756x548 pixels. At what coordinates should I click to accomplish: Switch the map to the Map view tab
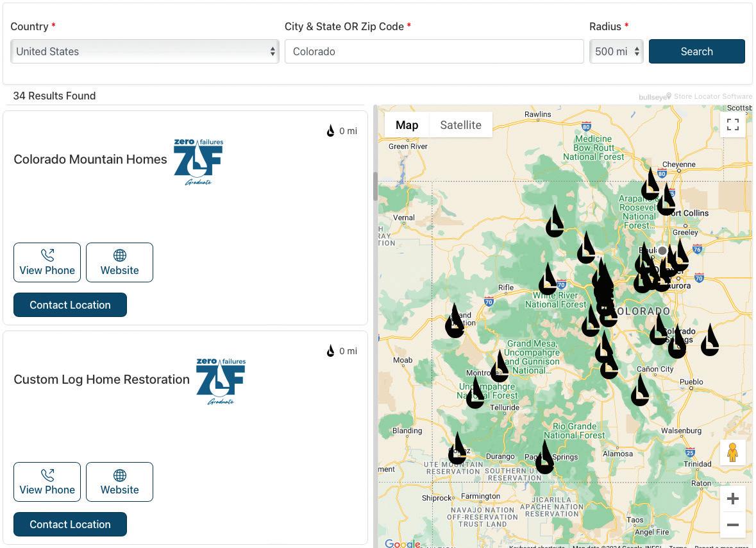[x=407, y=125]
